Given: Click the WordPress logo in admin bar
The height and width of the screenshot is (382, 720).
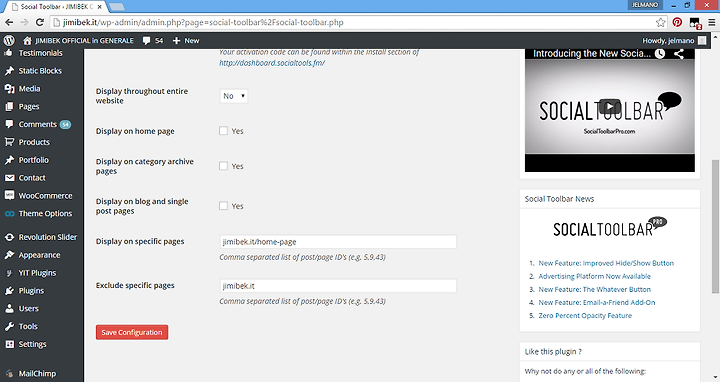Looking at the screenshot, I should point(9,40).
